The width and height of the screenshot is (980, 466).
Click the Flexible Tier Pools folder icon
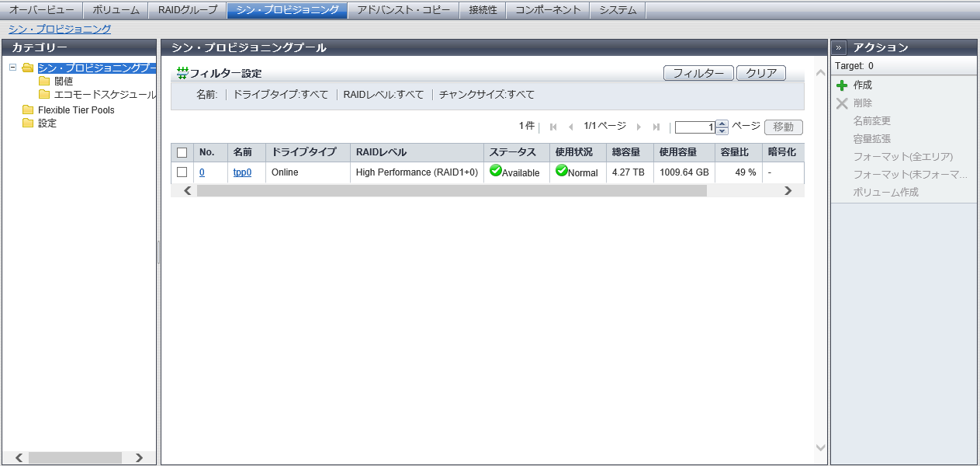[x=28, y=110]
